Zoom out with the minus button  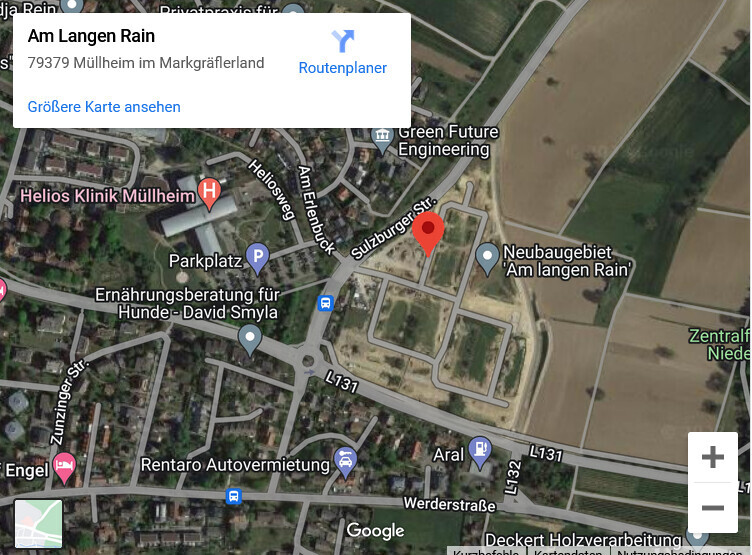pos(713,508)
